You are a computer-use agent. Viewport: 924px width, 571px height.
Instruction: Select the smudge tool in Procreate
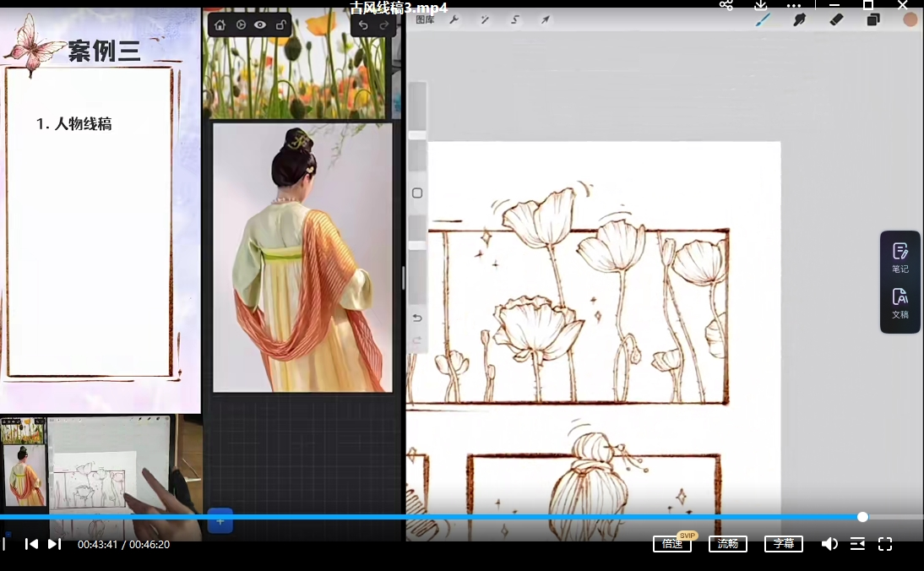[x=799, y=19]
